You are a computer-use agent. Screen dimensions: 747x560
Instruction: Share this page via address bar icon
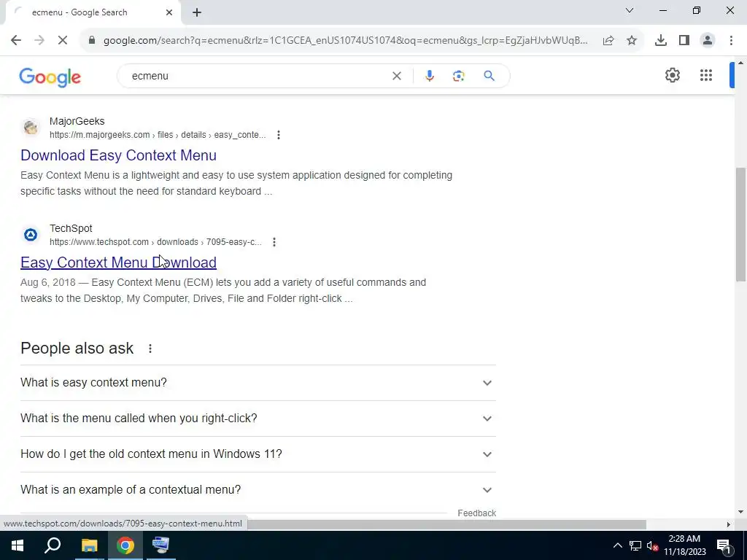pos(608,41)
